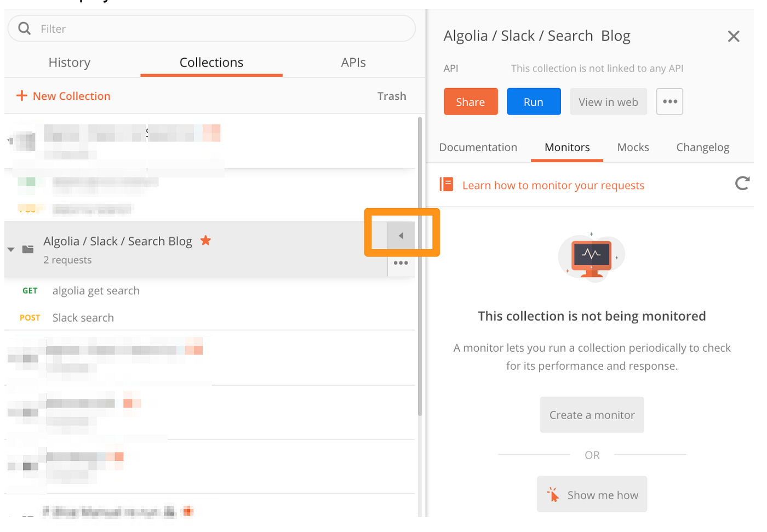Click the pointer icon in Show me how
This screenshot has height=532, width=767.
(553, 494)
